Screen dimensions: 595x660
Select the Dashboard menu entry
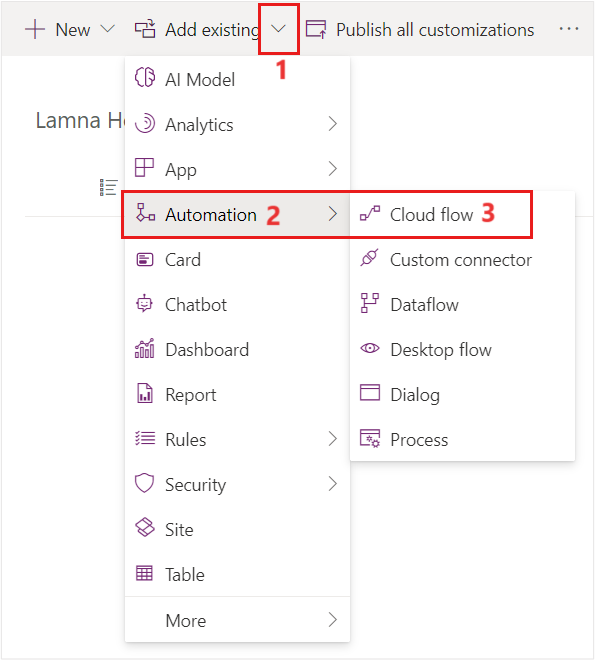pos(237,349)
